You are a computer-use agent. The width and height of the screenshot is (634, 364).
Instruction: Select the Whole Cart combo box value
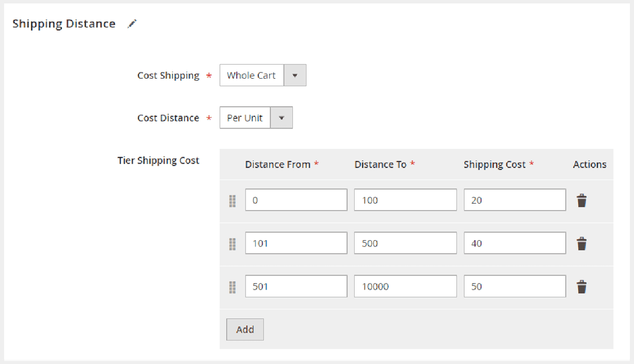252,75
